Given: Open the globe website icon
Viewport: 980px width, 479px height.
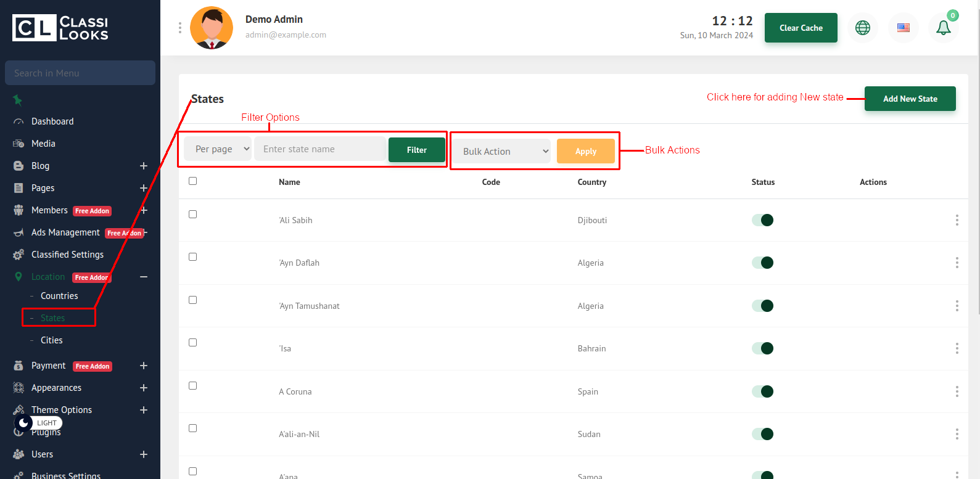Looking at the screenshot, I should tap(862, 28).
